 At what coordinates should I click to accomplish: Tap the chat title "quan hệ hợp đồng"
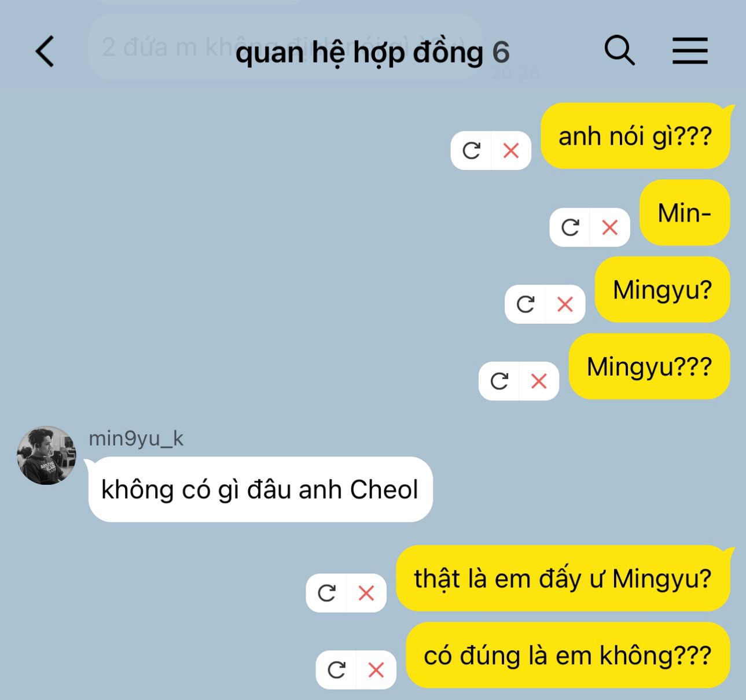(x=359, y=53)
